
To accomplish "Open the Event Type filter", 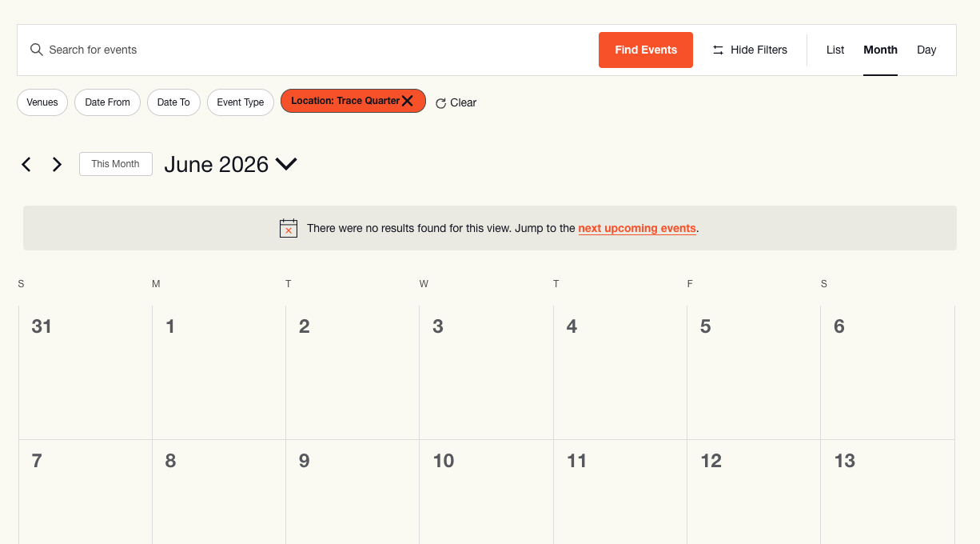I will coord(241,102).
